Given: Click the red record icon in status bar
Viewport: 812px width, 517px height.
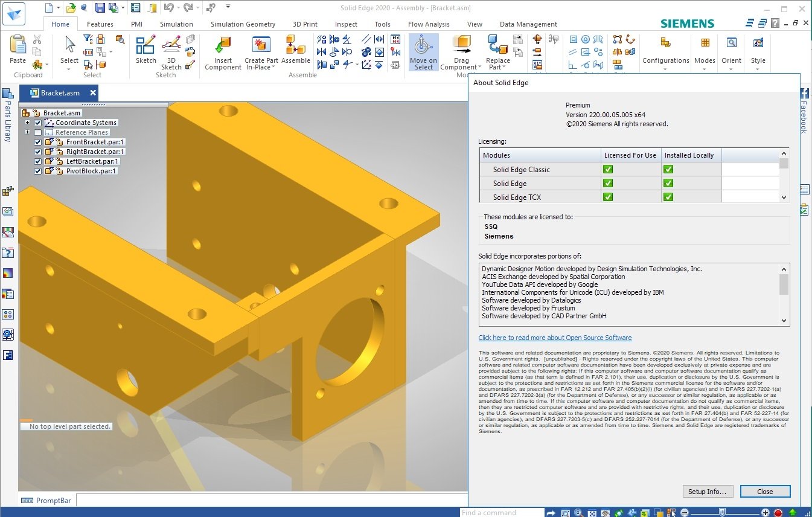Looking at the screenshot, I should pyautogui.click(x=778, y=513).
